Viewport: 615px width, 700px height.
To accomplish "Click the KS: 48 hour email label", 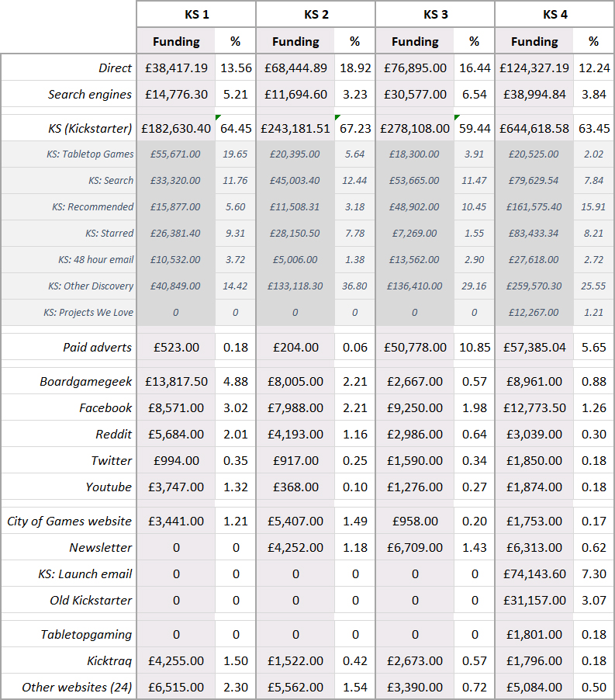I will tap(95, 259).
